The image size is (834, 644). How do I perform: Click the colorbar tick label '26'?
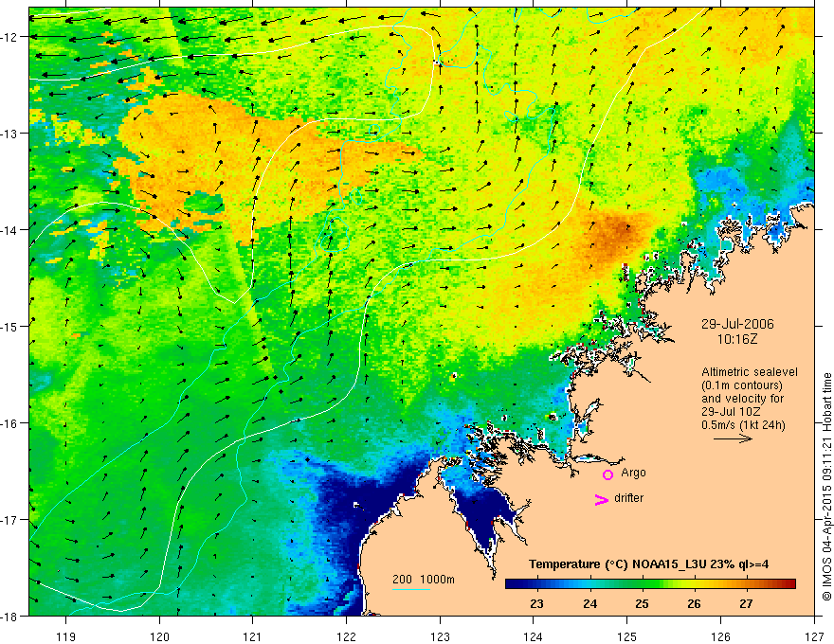click(x=694, y=603)
